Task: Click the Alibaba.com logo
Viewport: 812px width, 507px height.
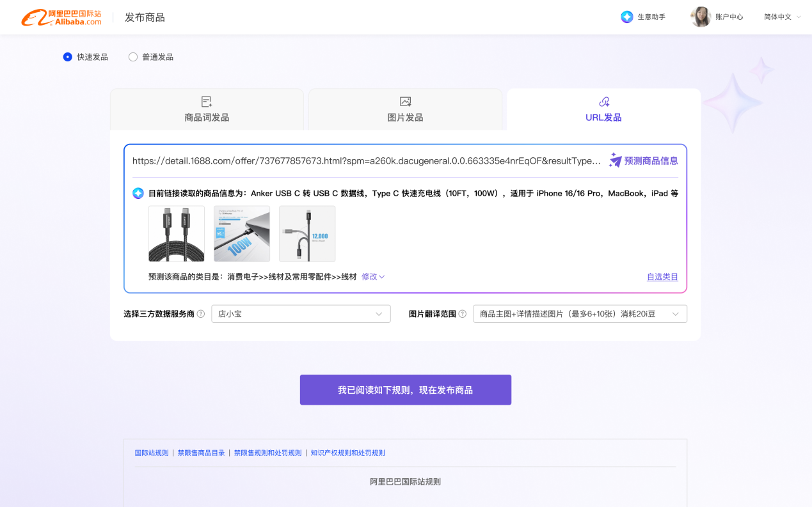Action: pyautogui.click(x=61, y=17)
